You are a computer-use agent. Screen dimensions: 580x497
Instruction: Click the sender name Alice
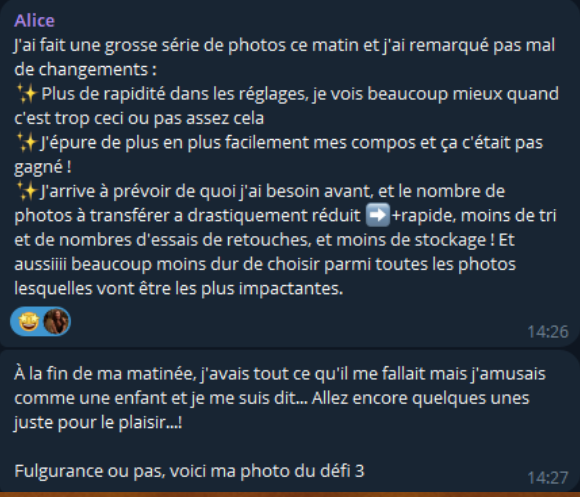[x=34, y=21]
